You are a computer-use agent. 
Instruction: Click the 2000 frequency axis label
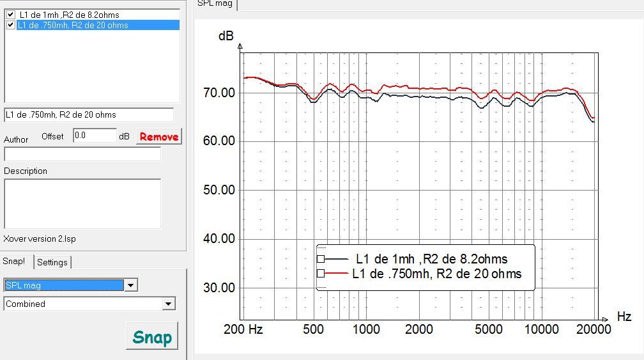[x=419, y=329]
